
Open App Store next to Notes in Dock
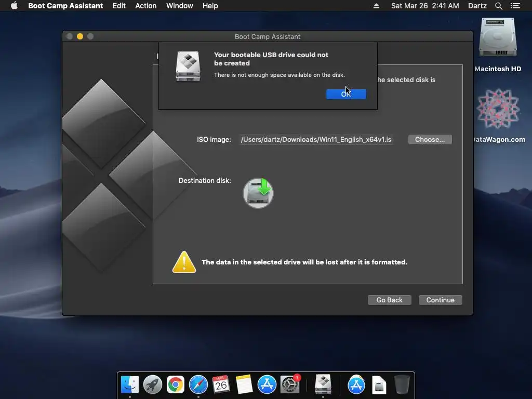267,384
